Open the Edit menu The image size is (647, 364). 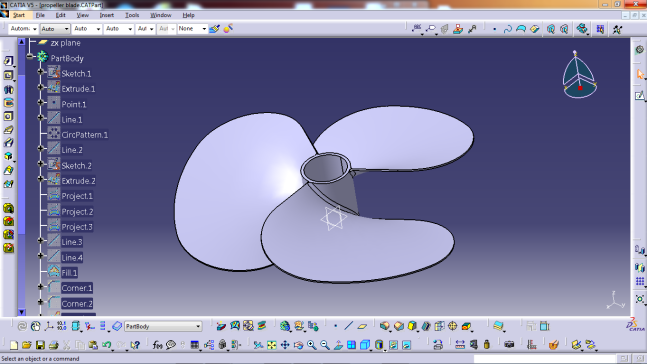61,15
